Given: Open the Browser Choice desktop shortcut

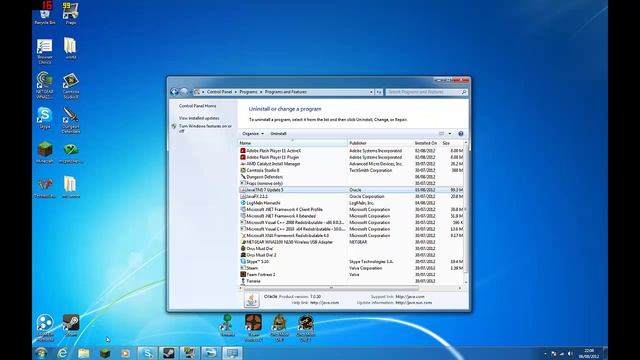Looking at the screenshot, I should [x=44, y=51].
